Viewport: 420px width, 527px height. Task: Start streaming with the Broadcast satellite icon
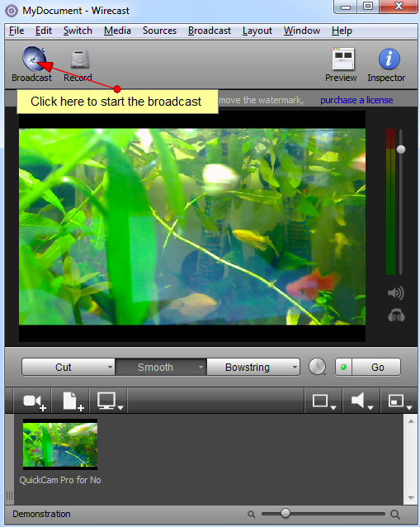click(x=34, y=59)
